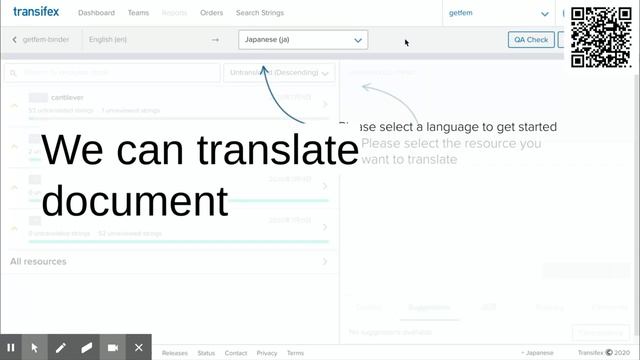Click the QR code image
Image resolution: width=640 pixels, height=360 pixels.
point(601,37)
